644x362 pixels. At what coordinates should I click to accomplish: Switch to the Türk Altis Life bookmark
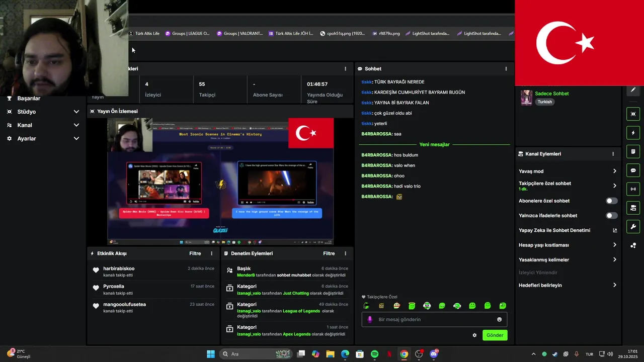[x=144, y=34]
